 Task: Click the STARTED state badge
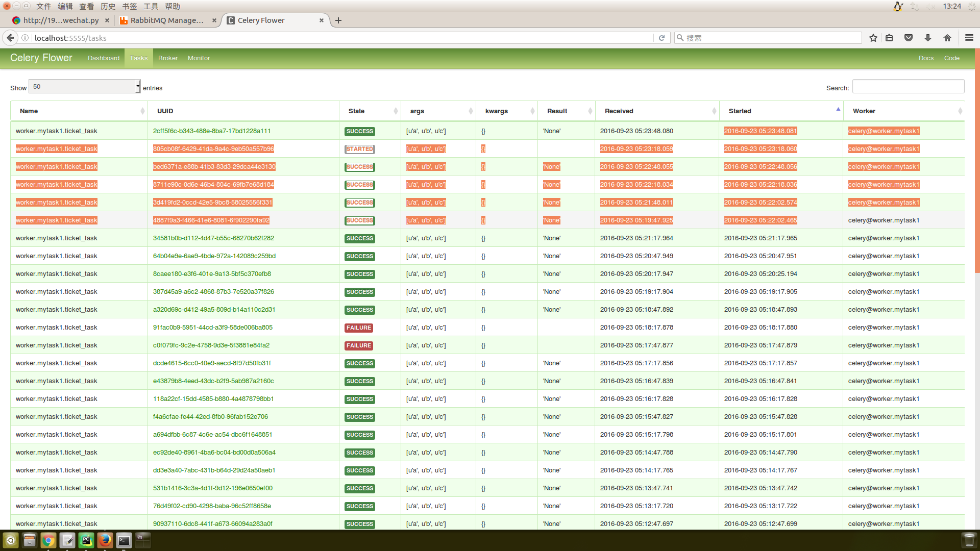(x=360, y=149)
